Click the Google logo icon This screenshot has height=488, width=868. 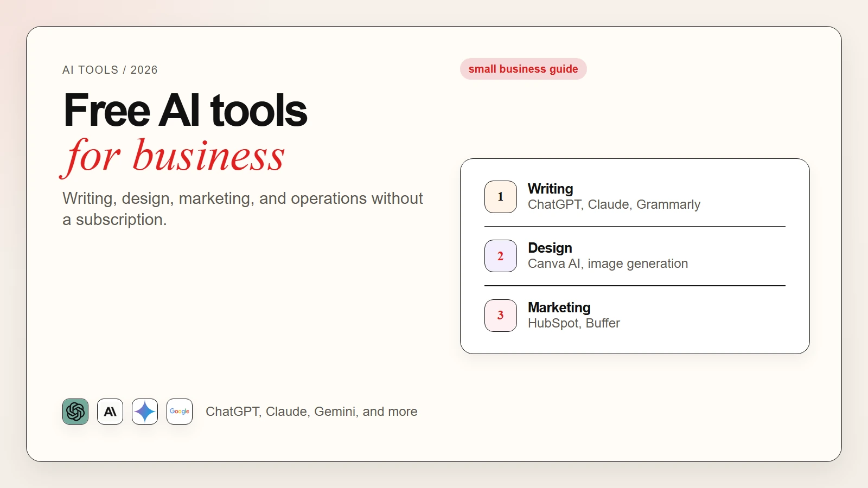coord(180,412)
